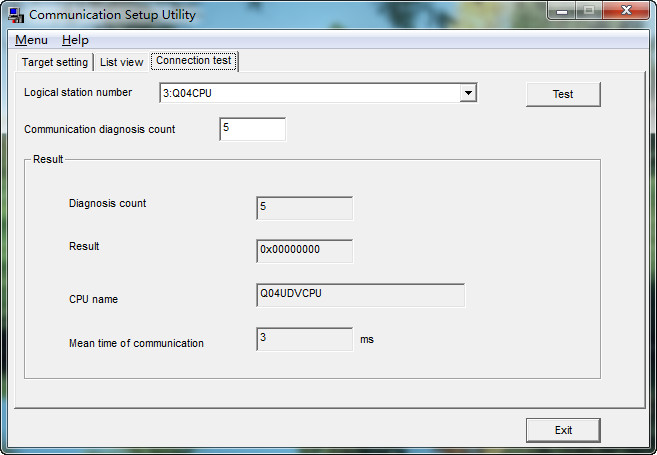This screenshot has height=455, width=657.
Task: Click the Result group box heading
Action: [48, 159]
